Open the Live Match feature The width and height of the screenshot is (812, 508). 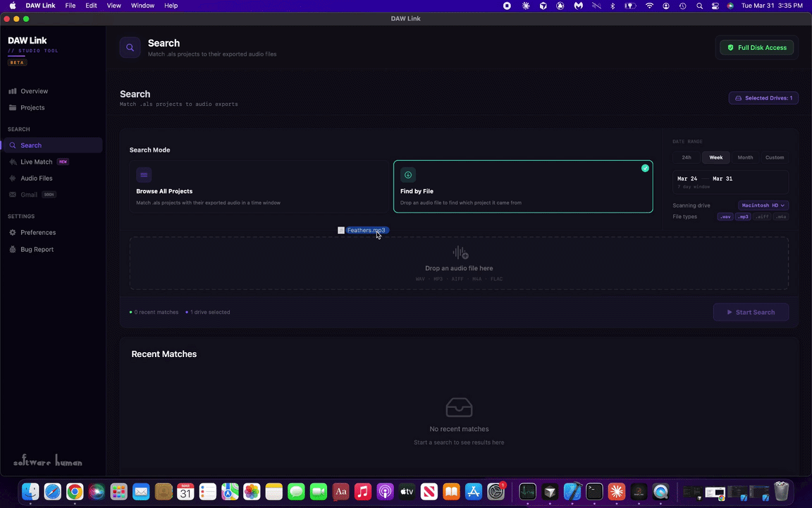[x=36, y=162]
